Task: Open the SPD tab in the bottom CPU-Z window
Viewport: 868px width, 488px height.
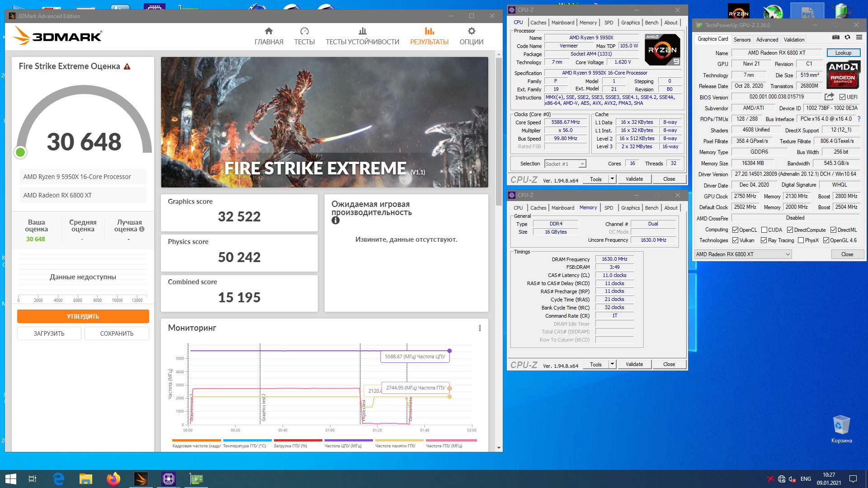Action: [x=609, y=208]
